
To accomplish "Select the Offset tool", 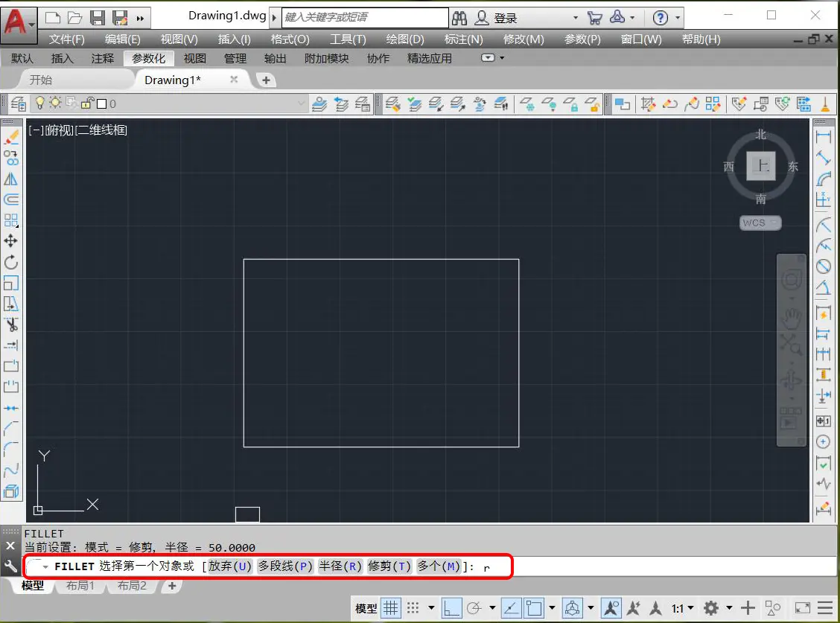I will [x=11, y=199].
